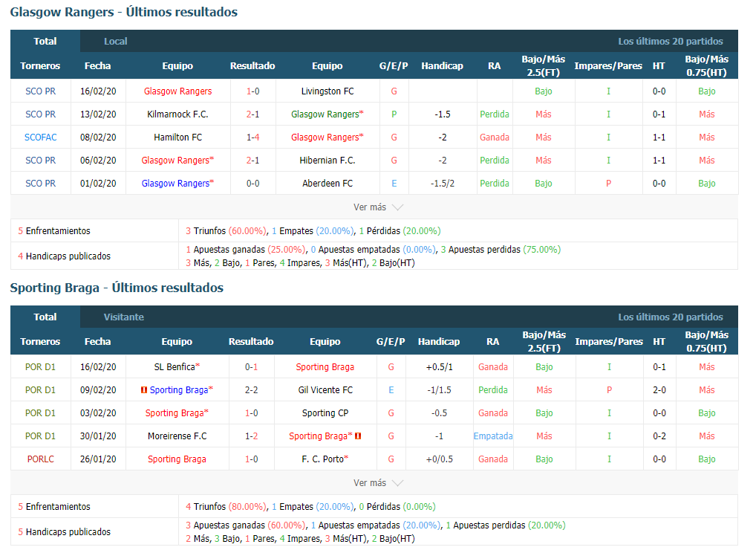Click the 08/02/20 date cell
Viewport: 756px width, 550px height.
(x=98, y=137)
